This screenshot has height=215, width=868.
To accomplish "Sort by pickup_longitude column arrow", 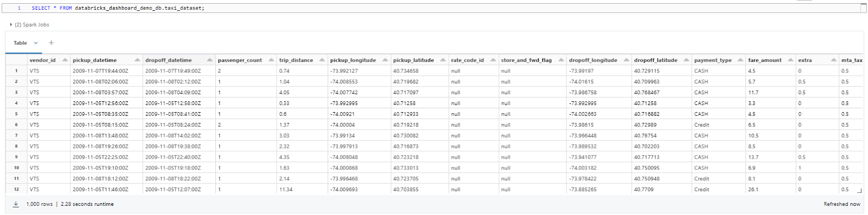I will point(385,60).
